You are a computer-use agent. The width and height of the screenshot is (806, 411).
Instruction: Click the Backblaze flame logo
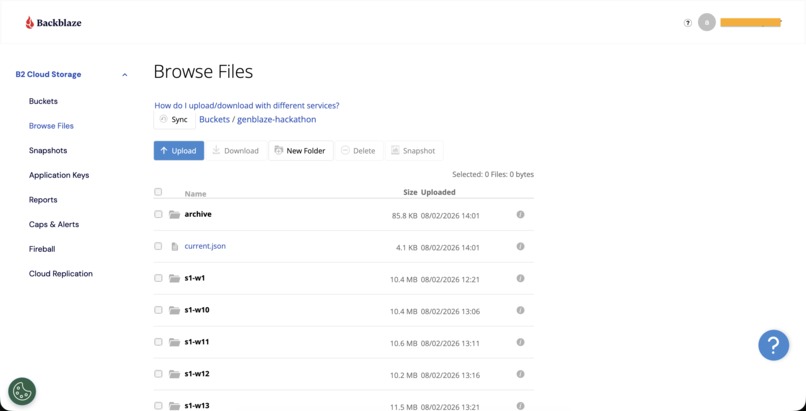point(30,23)
